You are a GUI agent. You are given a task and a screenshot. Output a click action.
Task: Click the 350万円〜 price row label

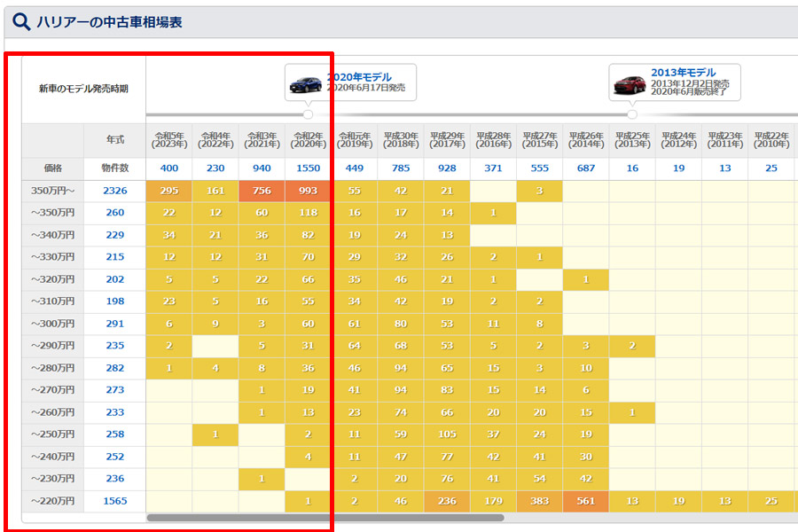[x=53, y=191]
